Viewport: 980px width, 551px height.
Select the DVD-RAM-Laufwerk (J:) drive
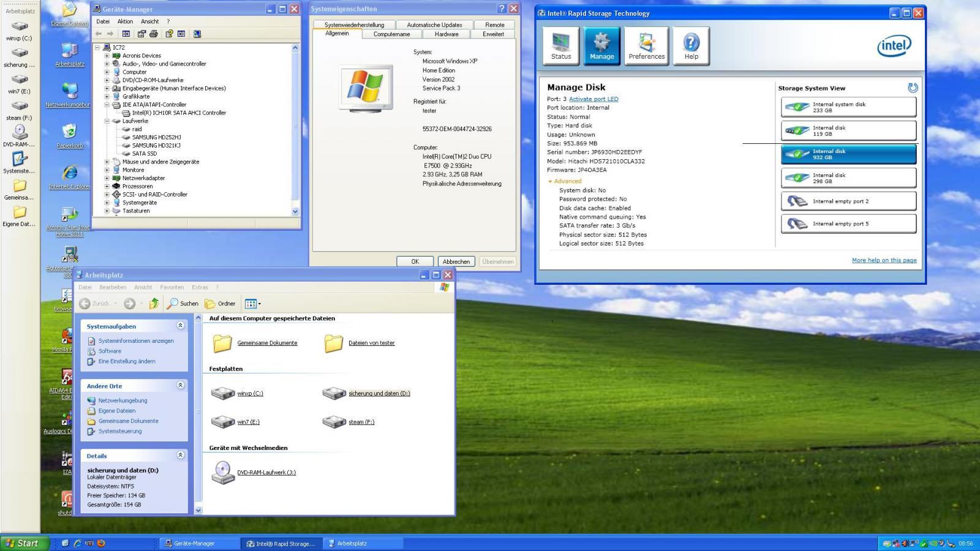254,473
